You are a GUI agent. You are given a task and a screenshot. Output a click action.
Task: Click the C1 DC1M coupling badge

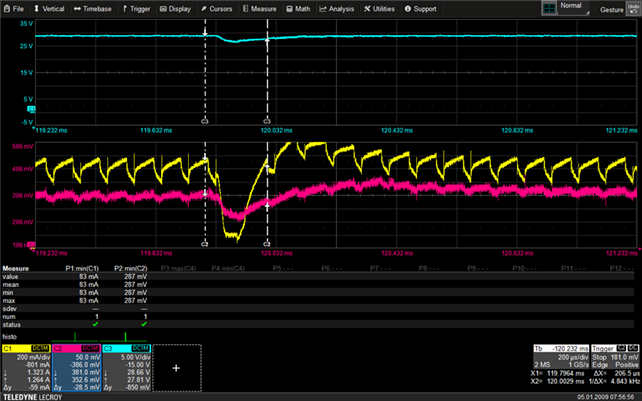pos(40,348)
